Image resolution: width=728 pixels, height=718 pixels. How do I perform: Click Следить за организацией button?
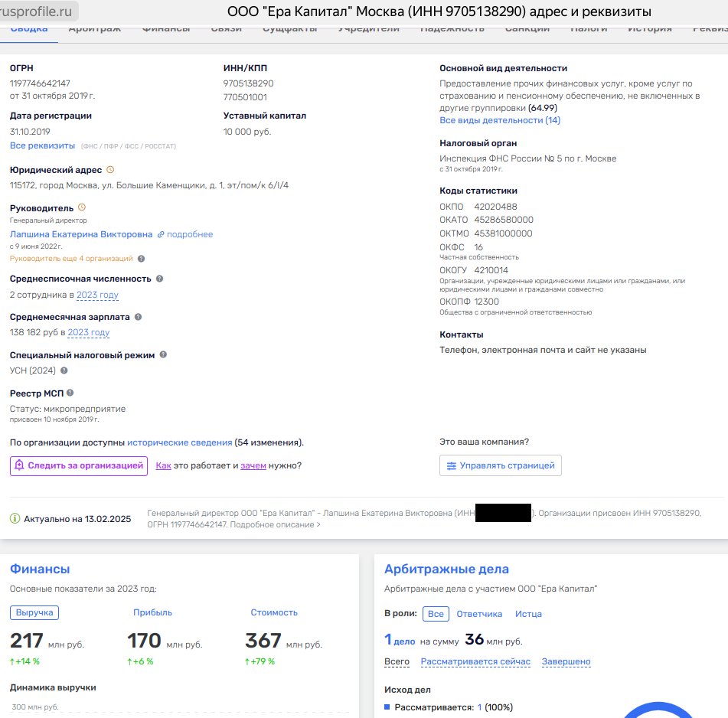(79, 465)
